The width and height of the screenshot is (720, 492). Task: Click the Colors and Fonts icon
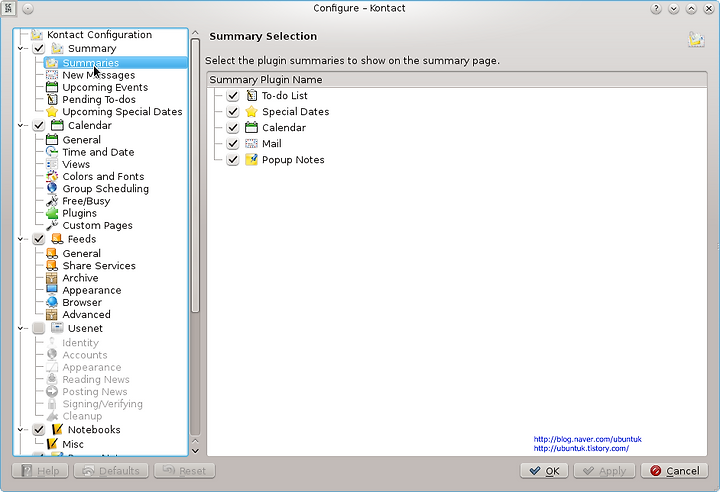[x=52, y=176]
